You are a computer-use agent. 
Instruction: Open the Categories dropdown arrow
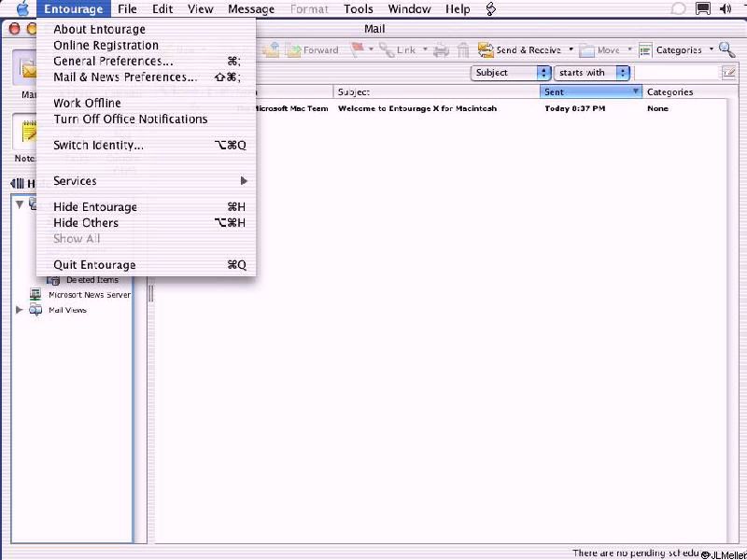tap(712, 49)
